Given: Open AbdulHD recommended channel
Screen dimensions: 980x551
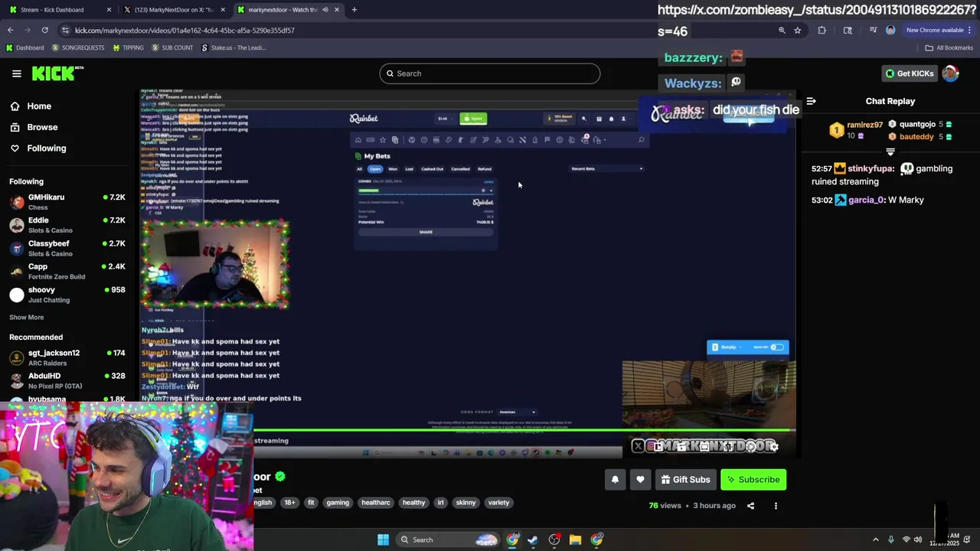Looking at the screenshot, I should click(x=67, y=380).
